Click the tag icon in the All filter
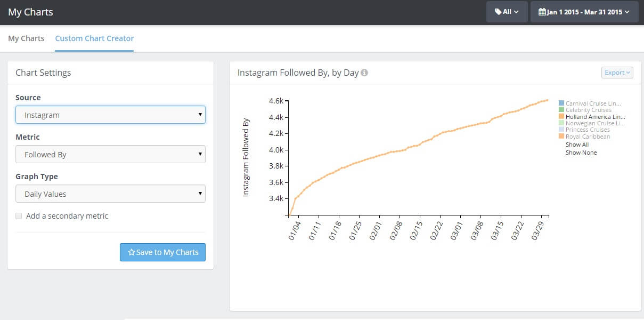Image resolution: width=644 pixels, height=320 pixels. (x=498, y=12)
